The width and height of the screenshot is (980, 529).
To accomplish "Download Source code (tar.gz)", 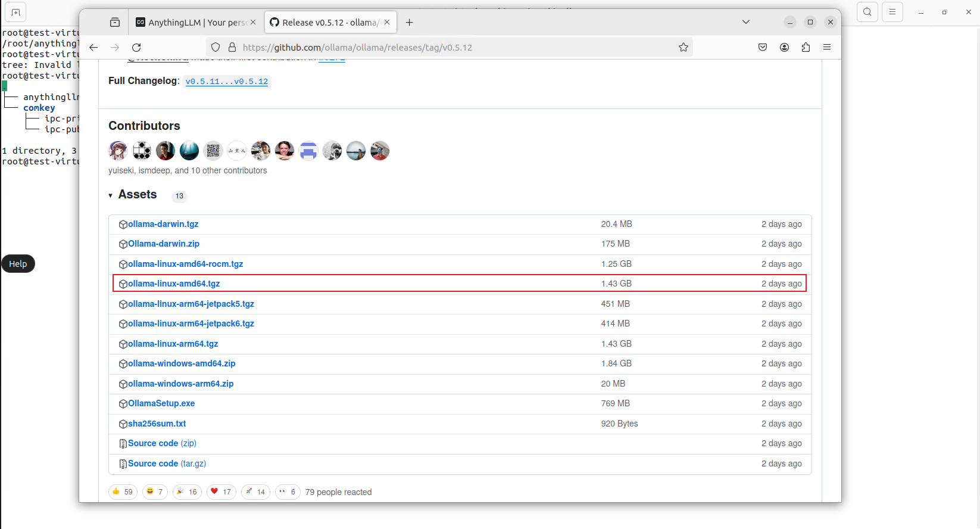I will click(167, 463).
